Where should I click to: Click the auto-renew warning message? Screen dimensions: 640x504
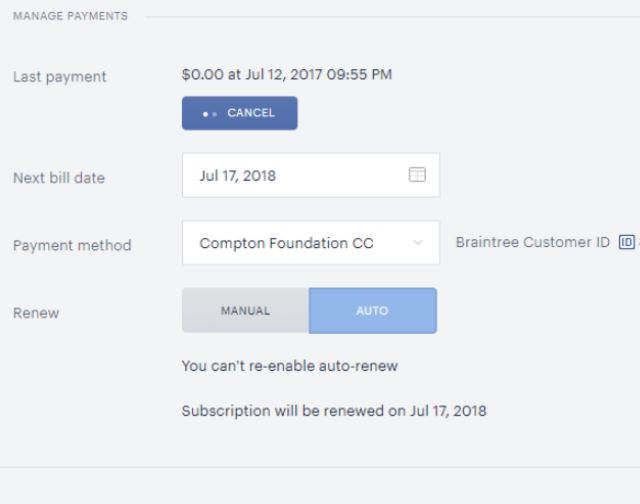pos(290,366)
